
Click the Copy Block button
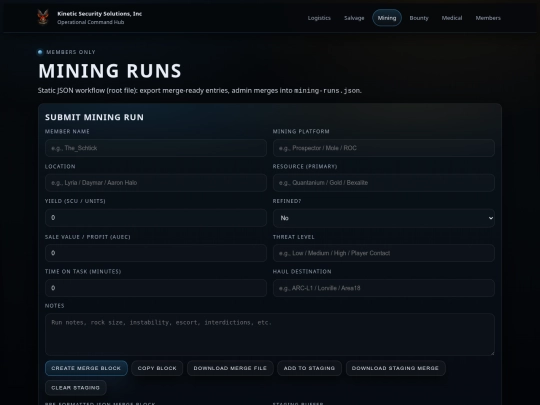click(x=157, y=368)
